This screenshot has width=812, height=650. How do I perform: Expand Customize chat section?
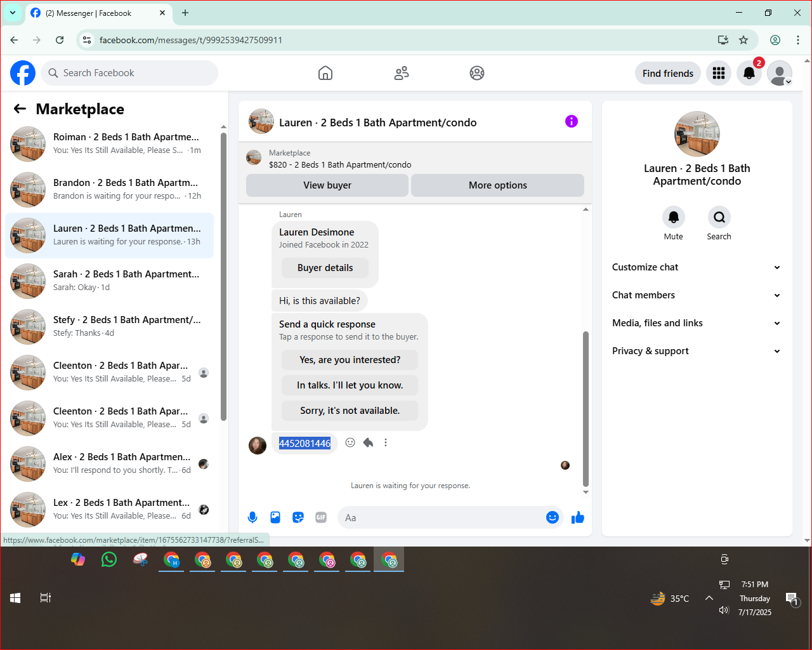(697, 267)
